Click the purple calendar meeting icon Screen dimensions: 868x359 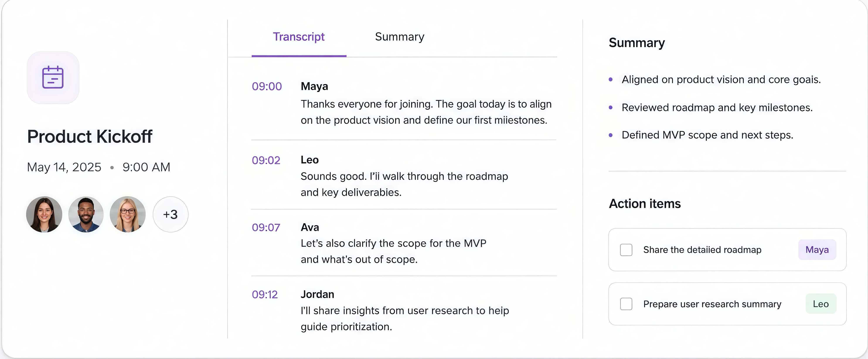pos(53,78)
